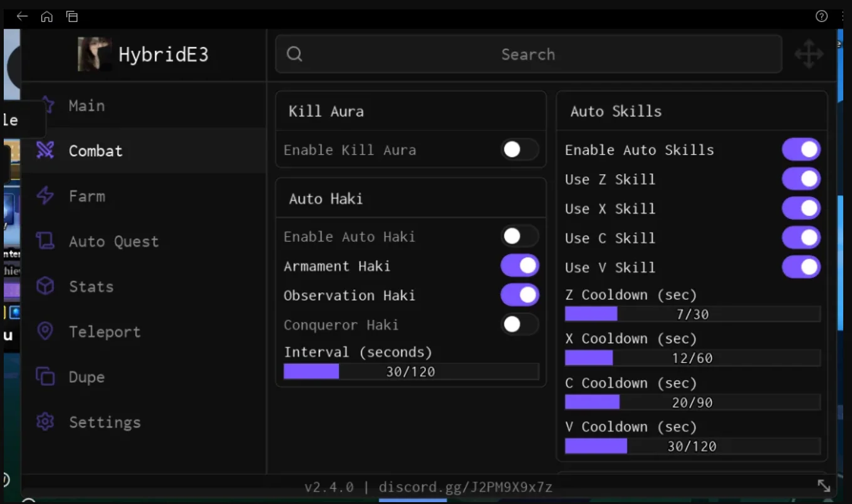Click the Z Cooldown slider bar
The width and height of the screenshot is (852, 504).
point(693,314)
